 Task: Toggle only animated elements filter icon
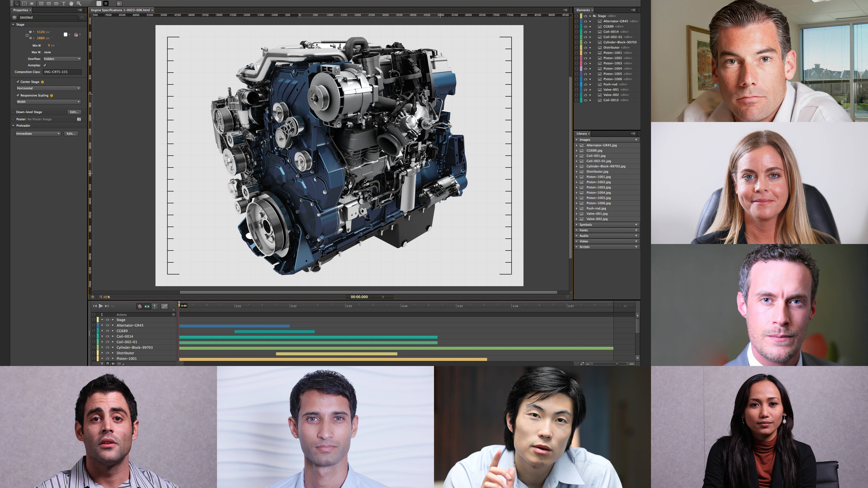[102, 363]
